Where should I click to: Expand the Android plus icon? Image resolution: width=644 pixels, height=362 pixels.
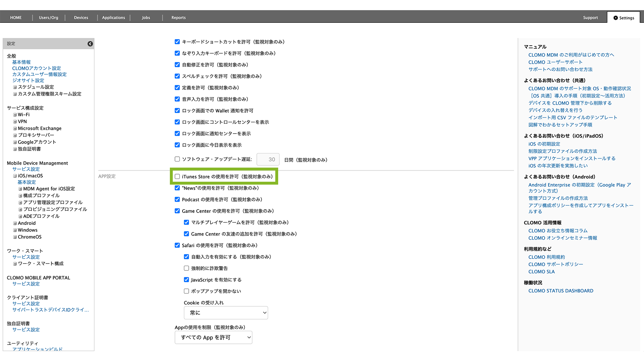tap(15, 223)
